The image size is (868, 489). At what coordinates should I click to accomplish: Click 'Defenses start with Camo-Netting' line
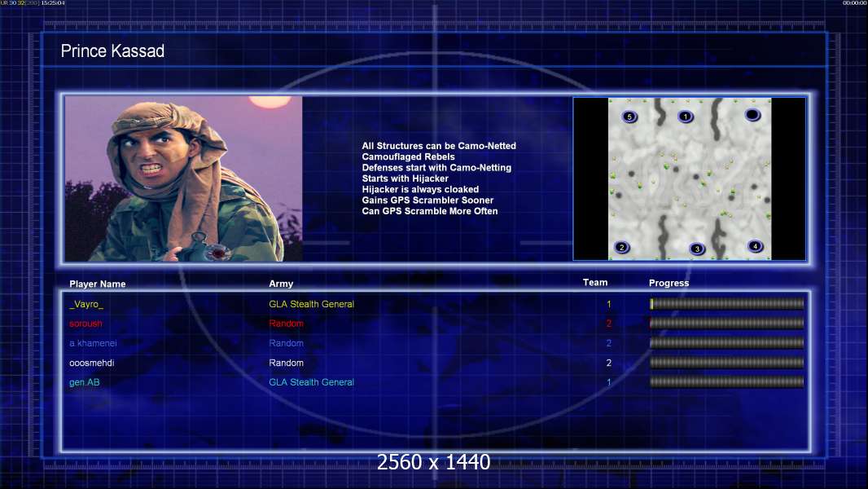436,167
